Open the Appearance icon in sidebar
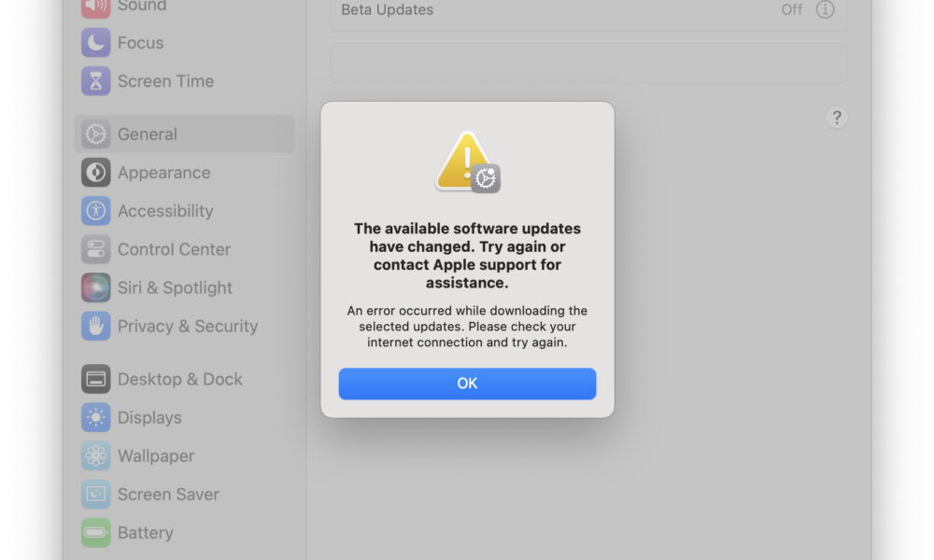The width and height of the screenshot is (934, 560). (96, 173)
